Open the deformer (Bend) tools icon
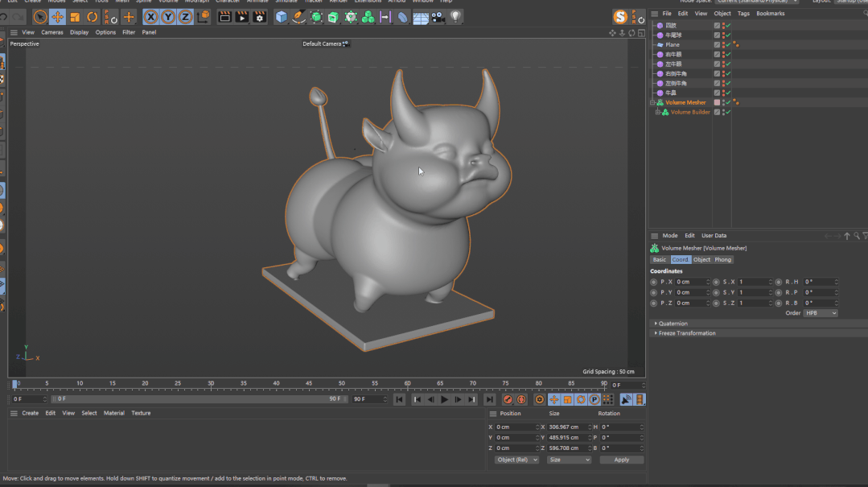This screenshot has height=487, width=868. tap(402, 17)
